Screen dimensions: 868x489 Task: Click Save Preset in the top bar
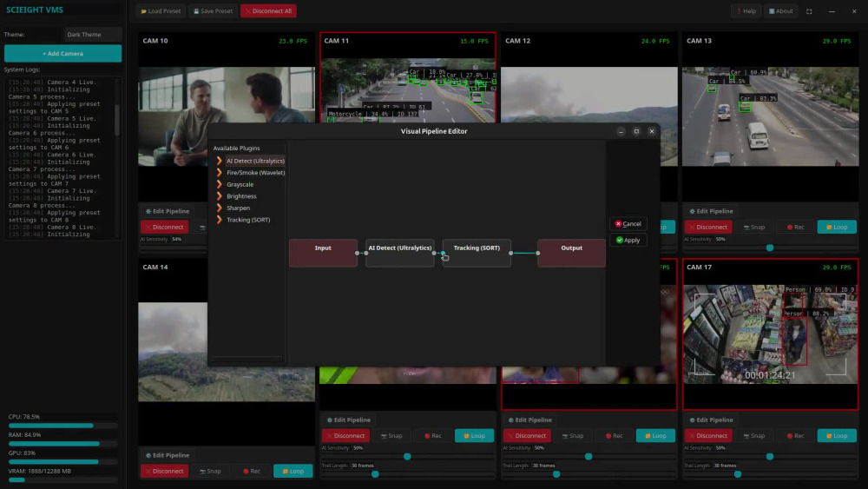(213, 11)
